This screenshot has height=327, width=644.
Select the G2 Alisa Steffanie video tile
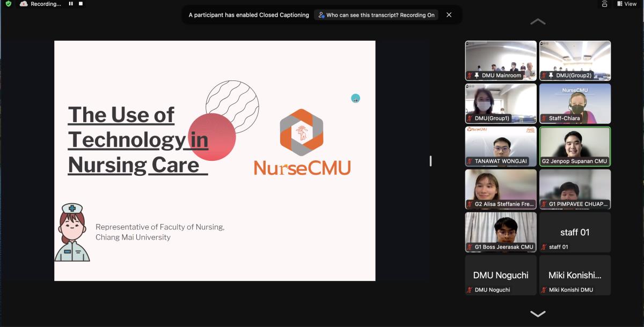pos(501,189)
